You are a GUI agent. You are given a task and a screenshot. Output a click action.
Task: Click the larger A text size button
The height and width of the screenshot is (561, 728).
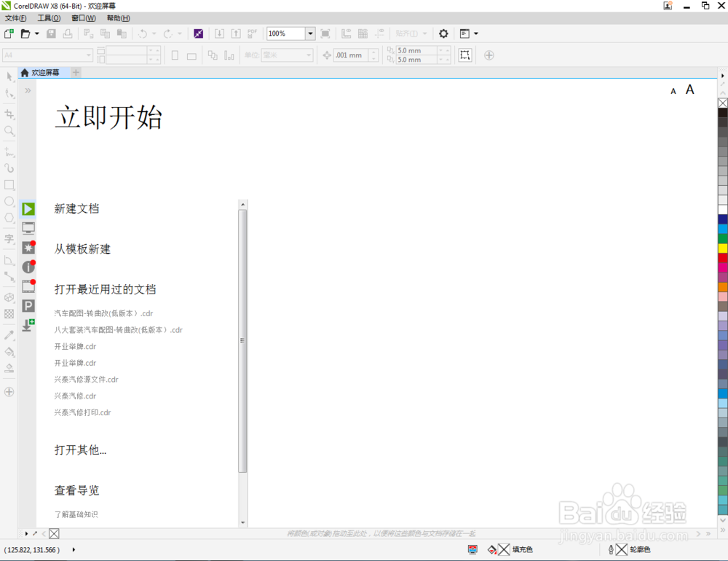point(690,90)
